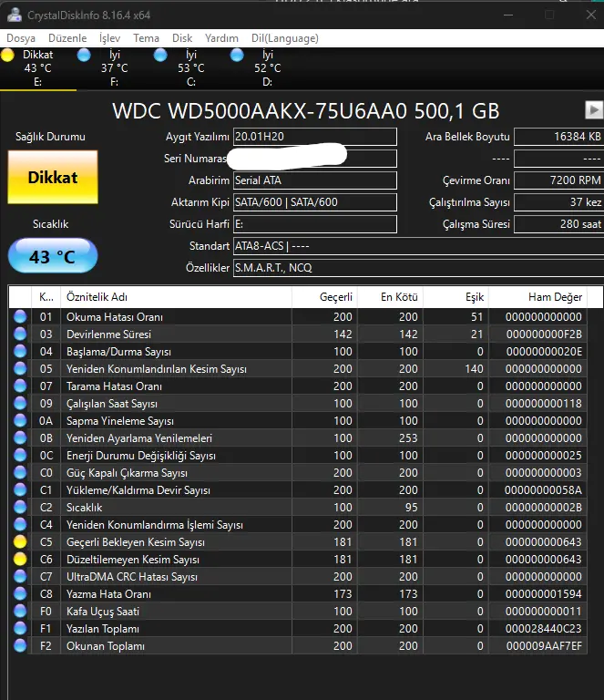Click the Eşik column header
The width and height of the screenshot is (604, 700).
(456, 297)
